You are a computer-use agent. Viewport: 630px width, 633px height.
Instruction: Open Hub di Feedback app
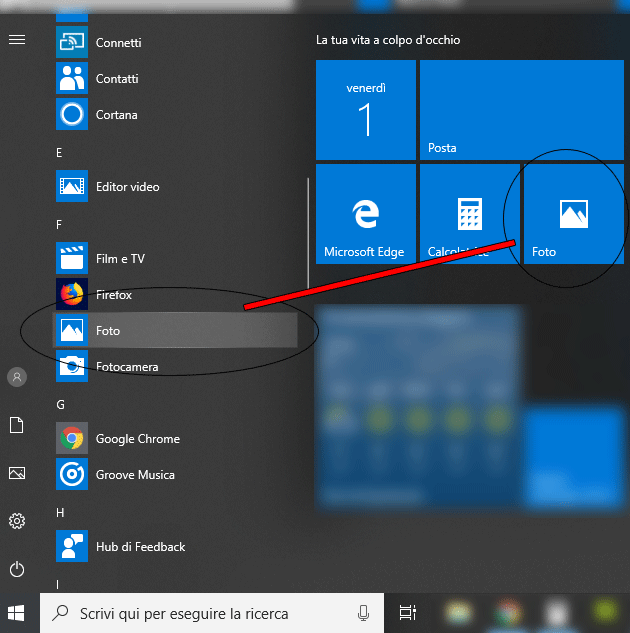(x=72, y=547)
